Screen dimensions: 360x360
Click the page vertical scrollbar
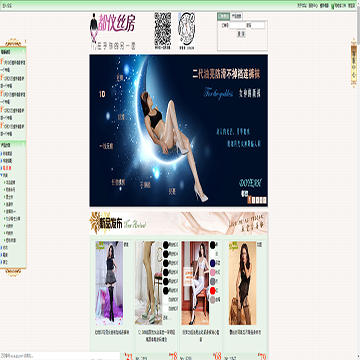point(358,180)
